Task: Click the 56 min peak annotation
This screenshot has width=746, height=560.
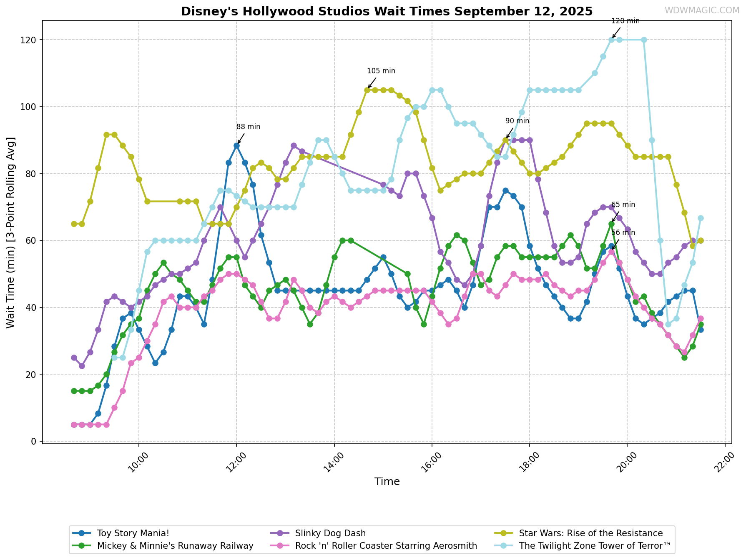Action: [x=623, y=233]
